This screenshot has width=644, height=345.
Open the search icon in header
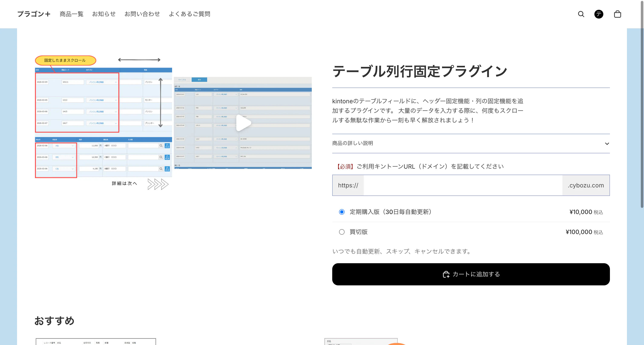tap(581, 14)
